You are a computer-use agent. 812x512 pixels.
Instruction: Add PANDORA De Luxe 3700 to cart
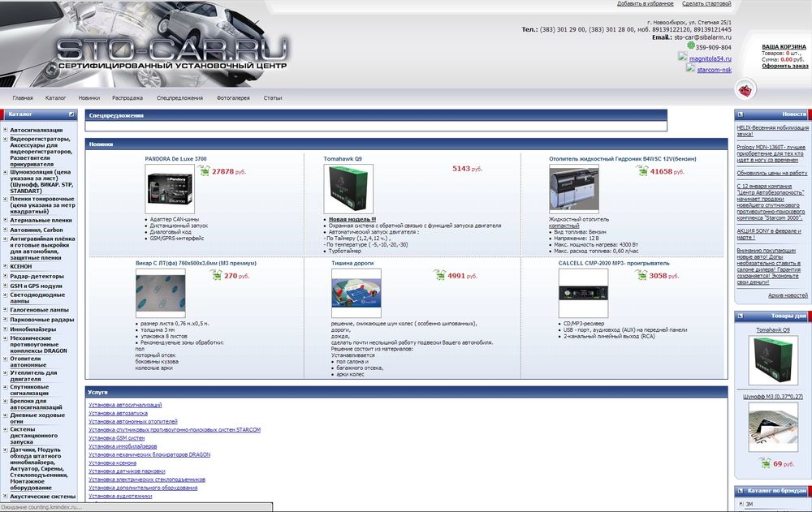[204, 170]
